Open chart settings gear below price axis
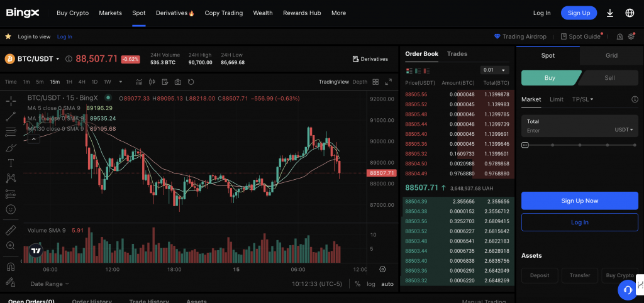The width and height of the screenshot is (644, 303). coord(383,269)
